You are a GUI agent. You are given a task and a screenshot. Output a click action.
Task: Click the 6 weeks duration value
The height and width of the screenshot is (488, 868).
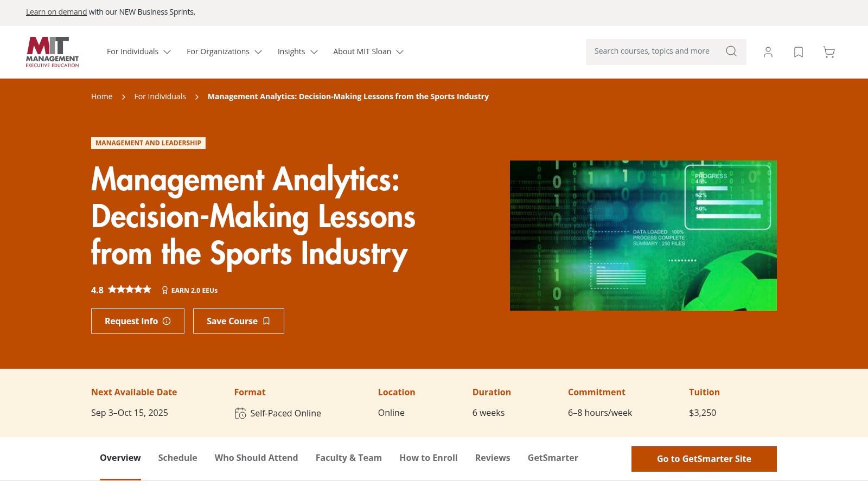[488, 413]
